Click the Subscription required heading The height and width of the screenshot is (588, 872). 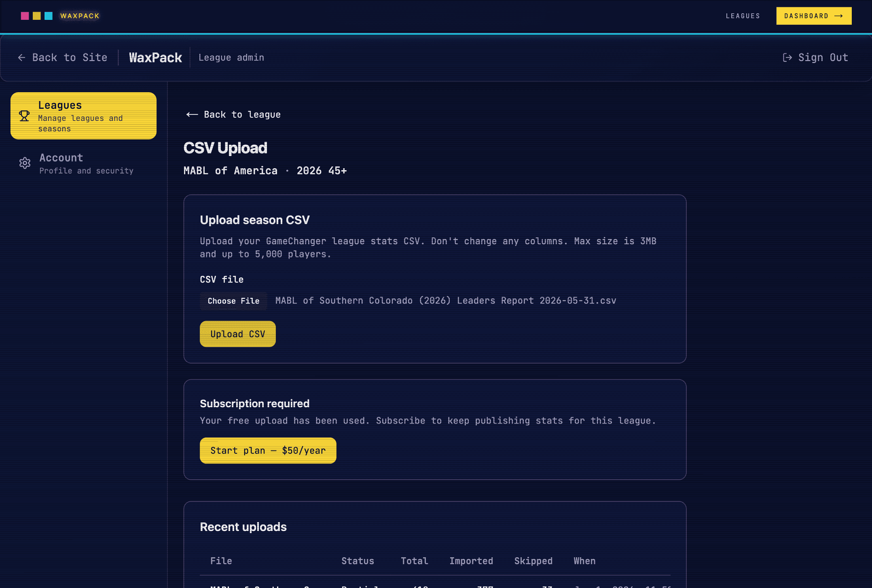(x=254, y=404)
